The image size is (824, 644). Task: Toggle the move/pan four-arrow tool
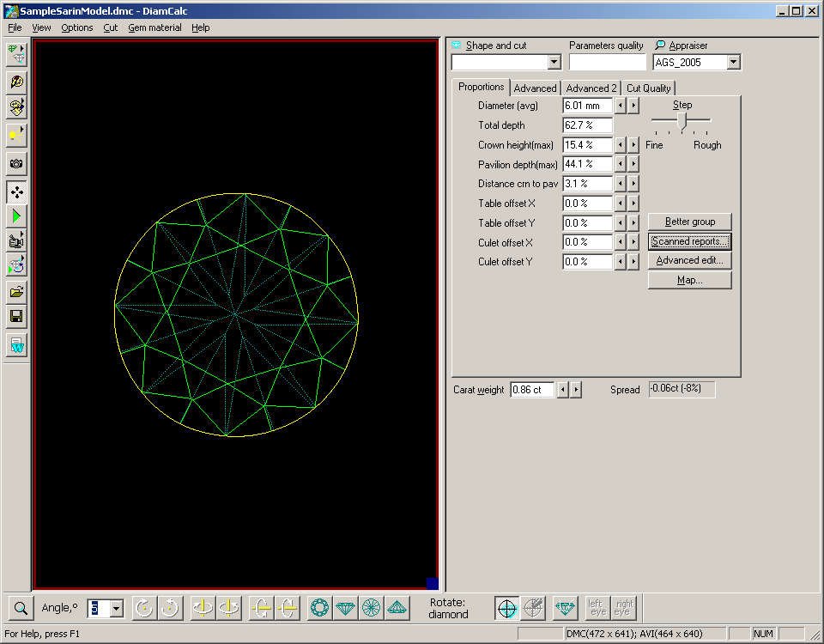16,192
